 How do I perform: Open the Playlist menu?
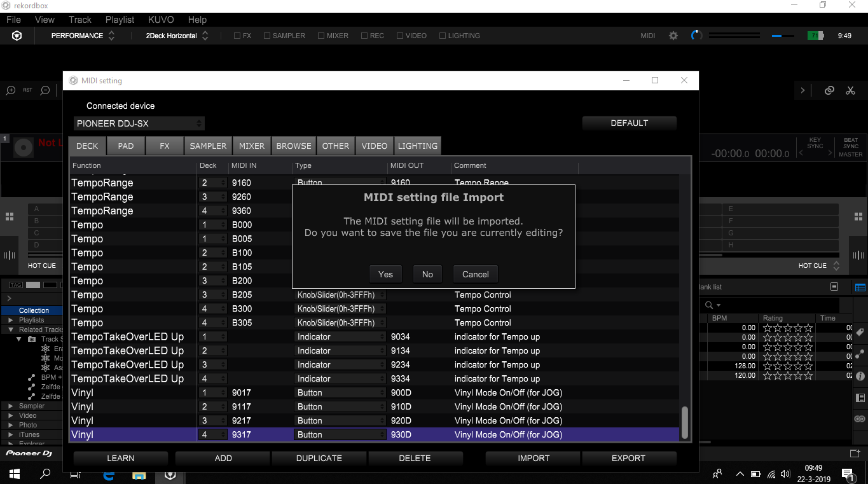[x=120, y=20]
